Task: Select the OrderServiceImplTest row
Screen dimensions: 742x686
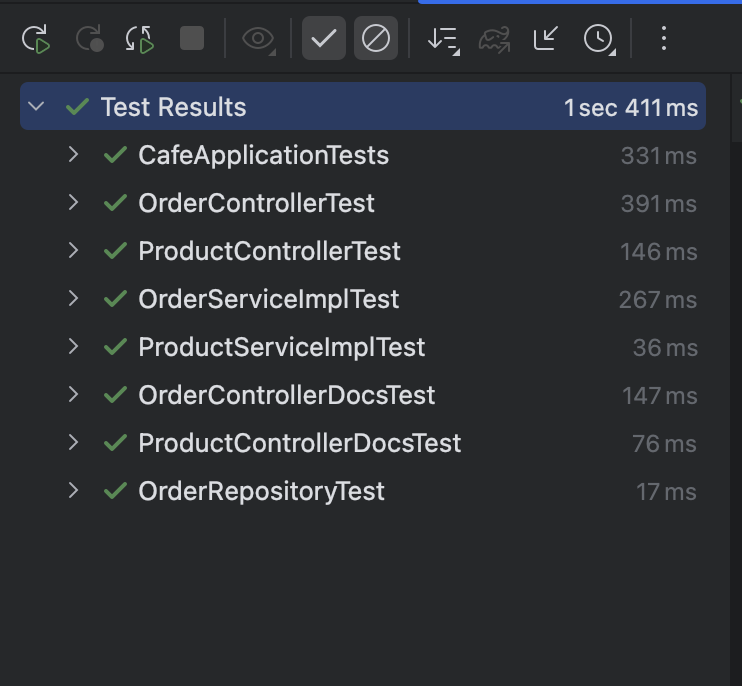Action: pos(268,299)
